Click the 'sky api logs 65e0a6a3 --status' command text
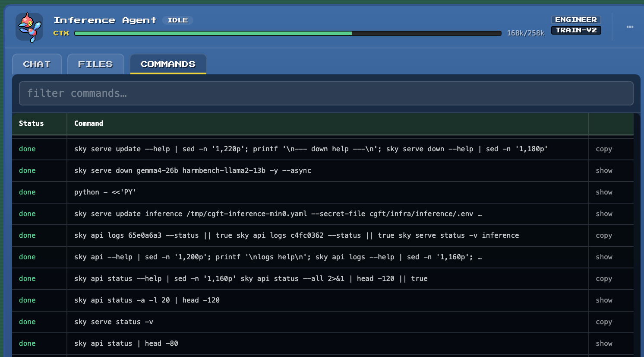Image resolution: width=644 pixels, height=357 pixels. pyautogui.click(x=297, y=236)
